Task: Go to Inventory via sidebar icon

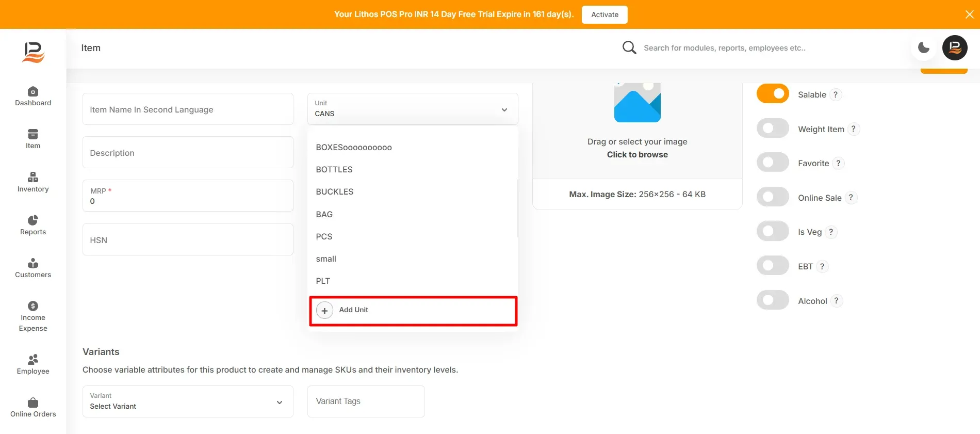Action: point(33,178)
